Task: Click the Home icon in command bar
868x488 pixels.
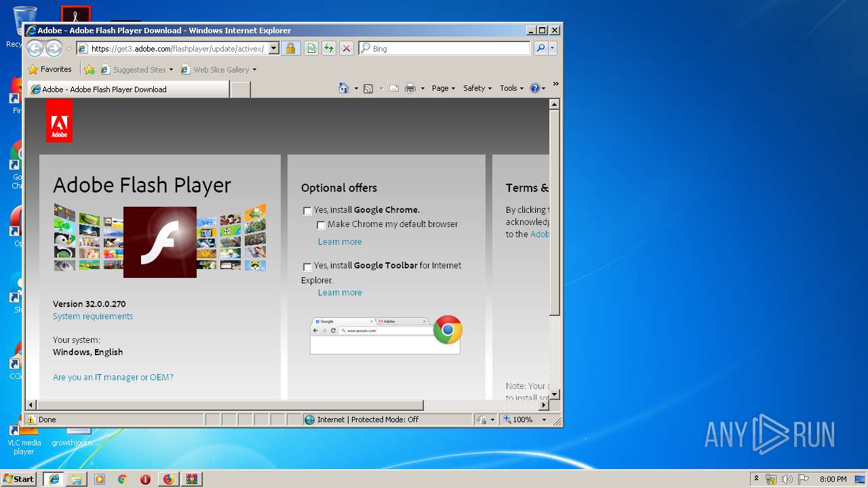Action: 344,88
